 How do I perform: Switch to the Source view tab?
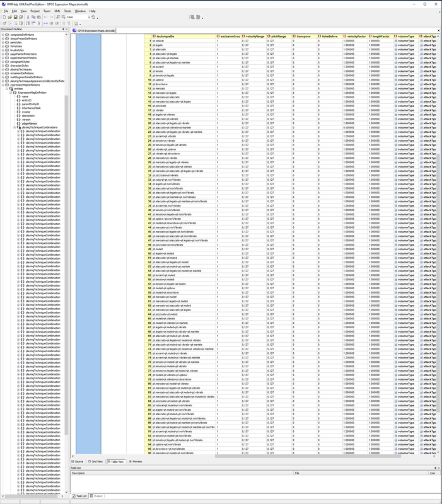(77, 462)
